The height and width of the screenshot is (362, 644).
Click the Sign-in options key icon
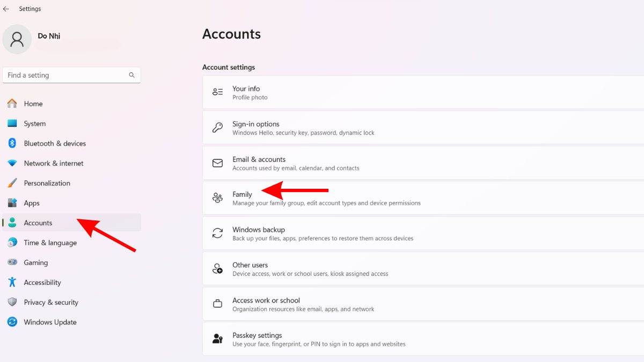coord(217,128)
